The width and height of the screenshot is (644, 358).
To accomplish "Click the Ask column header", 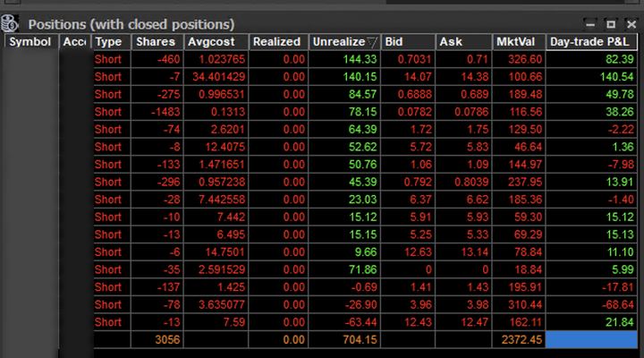I will pyautogui.click(x=463, y=42).
